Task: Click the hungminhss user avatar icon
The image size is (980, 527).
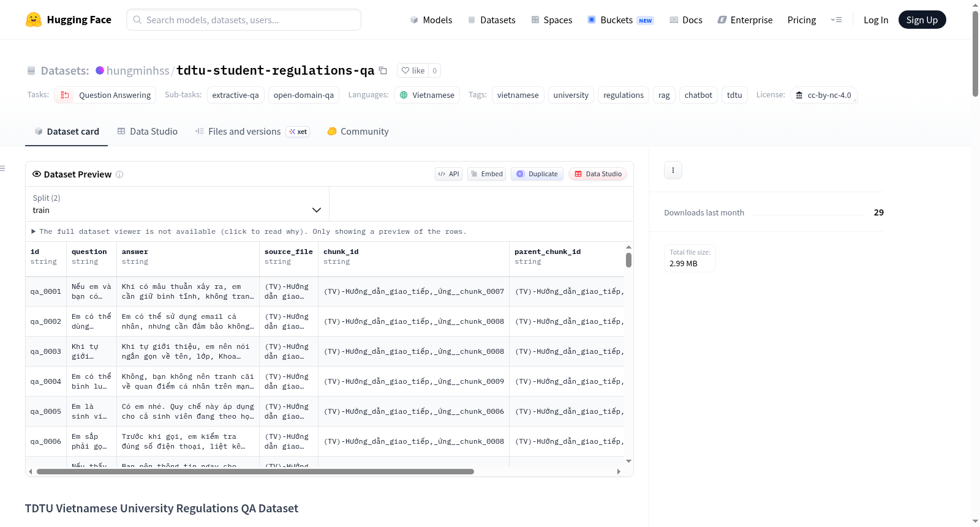Action: 100,70
